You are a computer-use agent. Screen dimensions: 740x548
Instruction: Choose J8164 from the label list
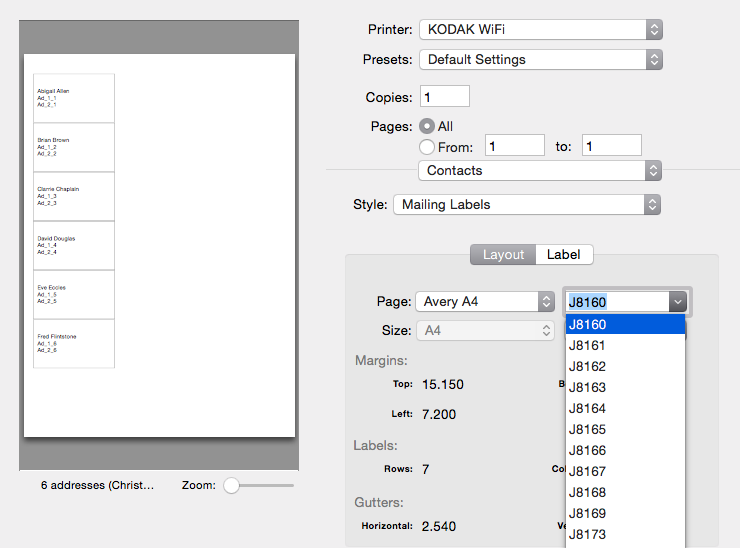625,409
